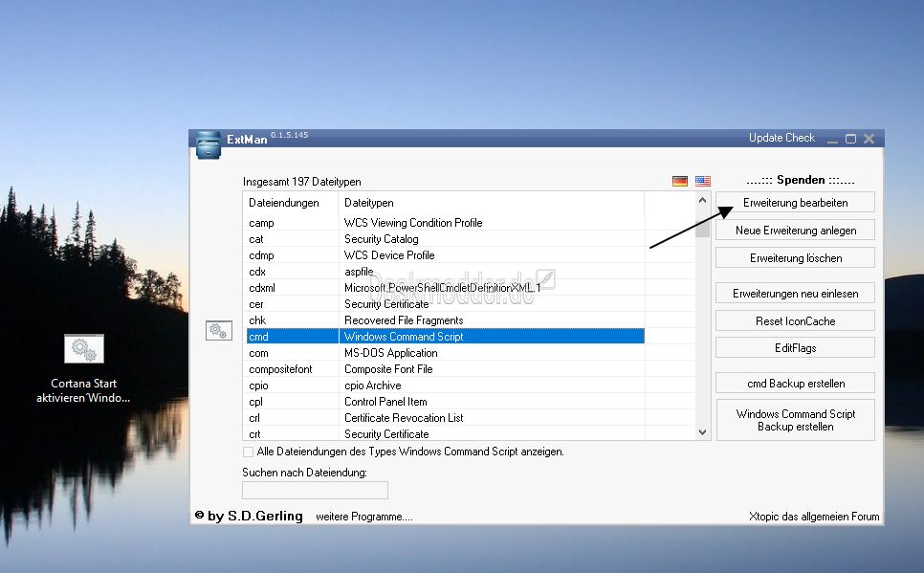Click Composite Font File text
Viewport: 924px width, 573px height.
(x=388, y=369)
